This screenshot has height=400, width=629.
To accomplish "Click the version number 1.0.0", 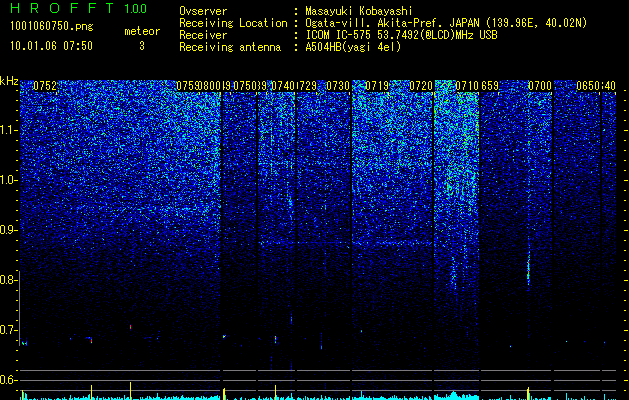I will tap(136, 8).
